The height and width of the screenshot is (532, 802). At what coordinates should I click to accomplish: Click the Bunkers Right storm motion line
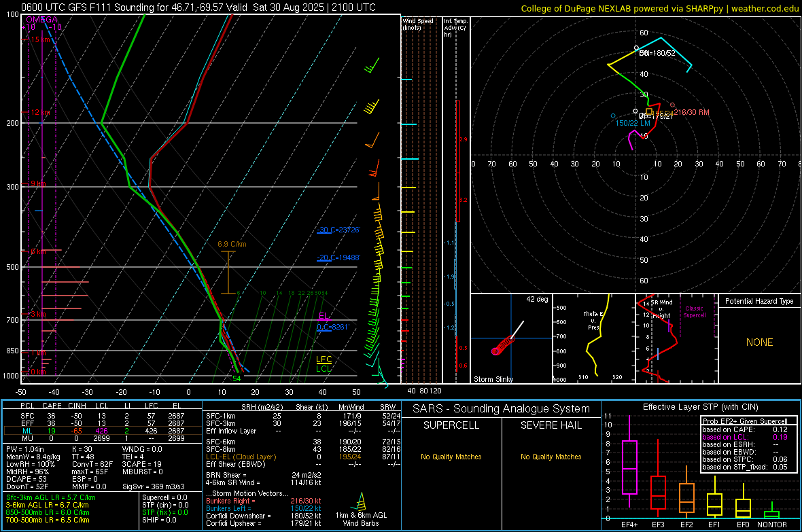[264, 501]
